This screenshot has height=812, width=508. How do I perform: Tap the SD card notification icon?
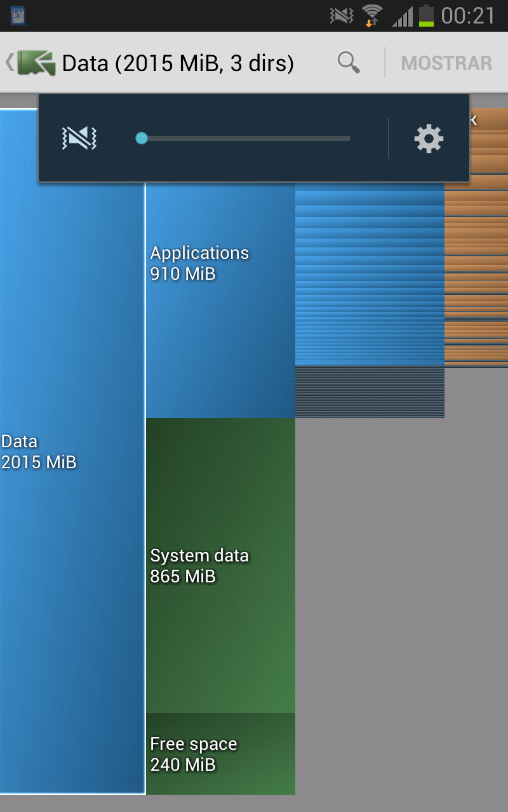coord(17,16)
